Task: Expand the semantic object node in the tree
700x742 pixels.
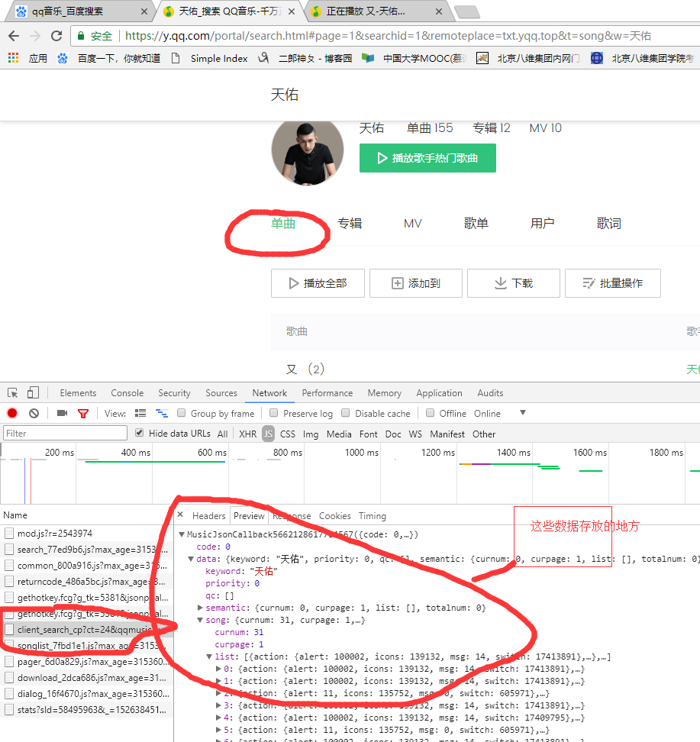Action: coord(200,608)
